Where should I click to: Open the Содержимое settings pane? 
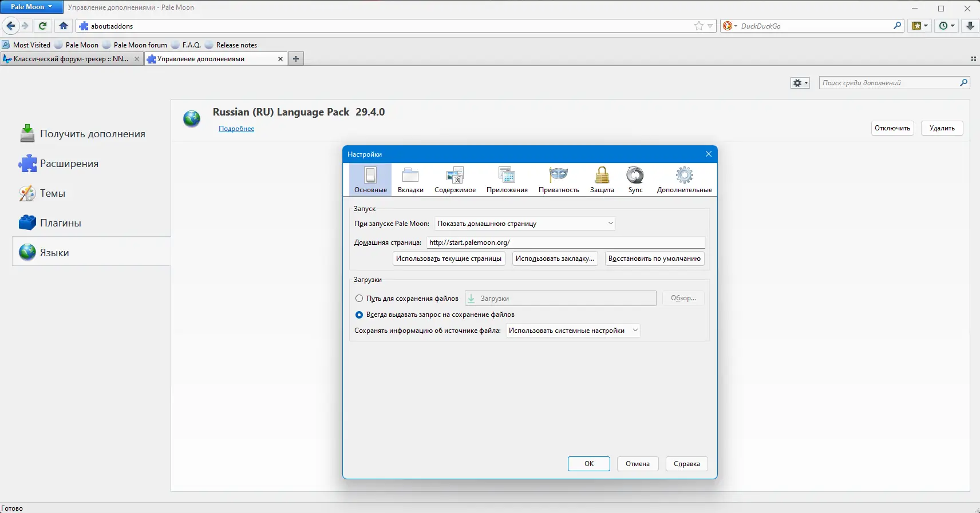(x=455, y=180)
